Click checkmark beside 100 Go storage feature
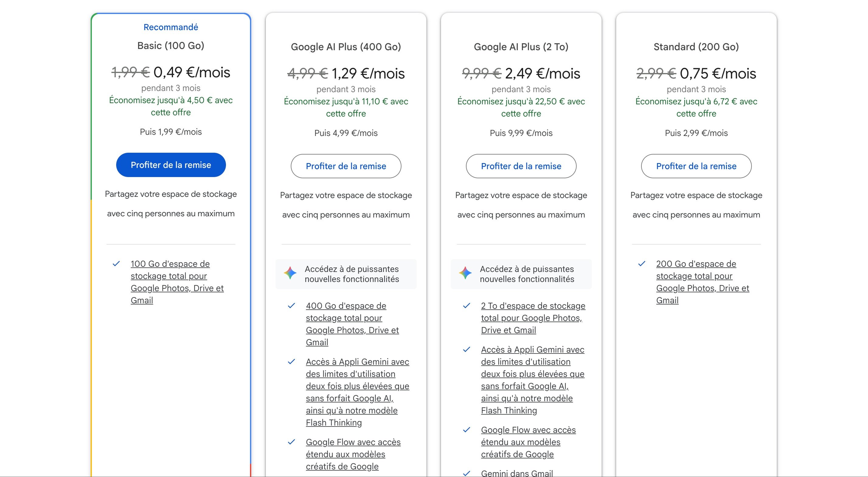This screenshot has height=477, width=868. pyautogui.click(x=116, y=264)
